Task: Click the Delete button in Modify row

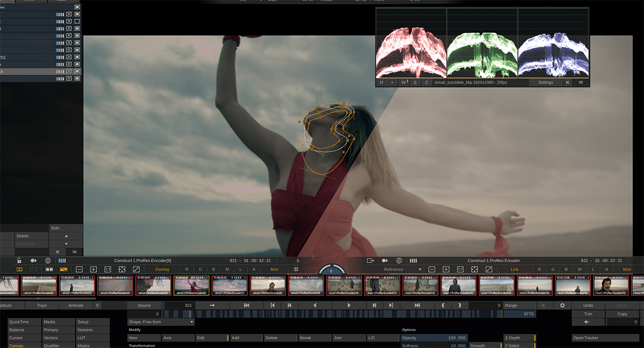Action: tap(280, 338)
